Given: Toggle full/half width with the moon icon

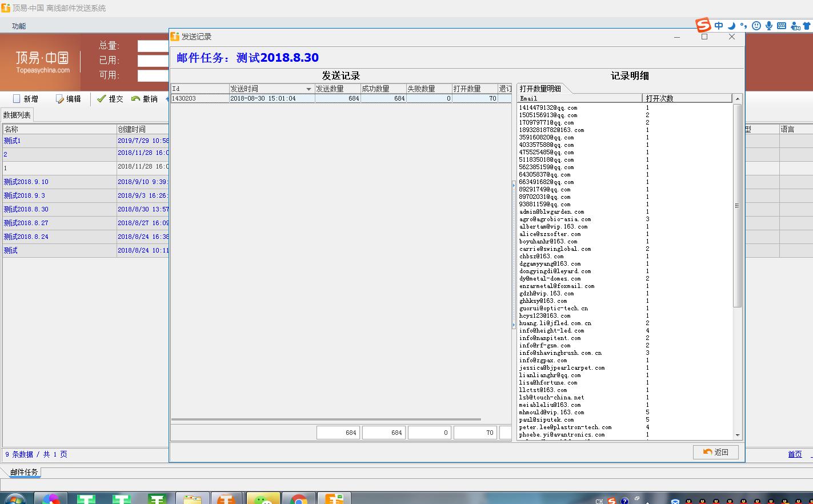Looking at the screenshot, I should click(x=731, y=25).
